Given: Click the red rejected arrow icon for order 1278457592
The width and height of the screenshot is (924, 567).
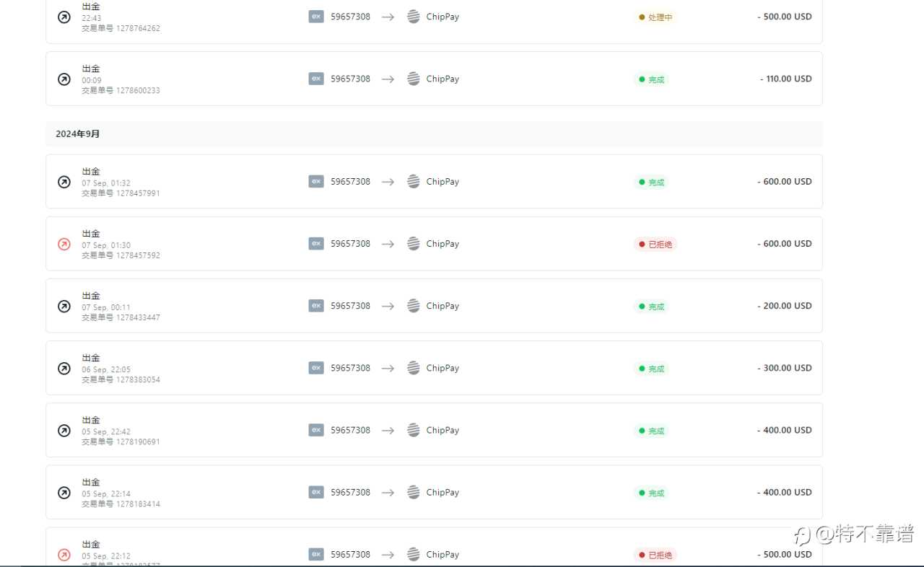Looking at the screenshot, I should point(64,244).
